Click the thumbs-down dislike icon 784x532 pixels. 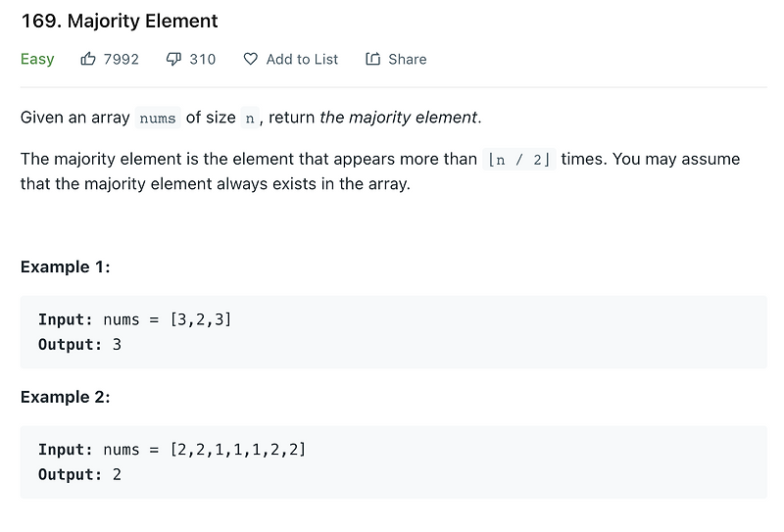pyautogui.click(x=173, y=59)
